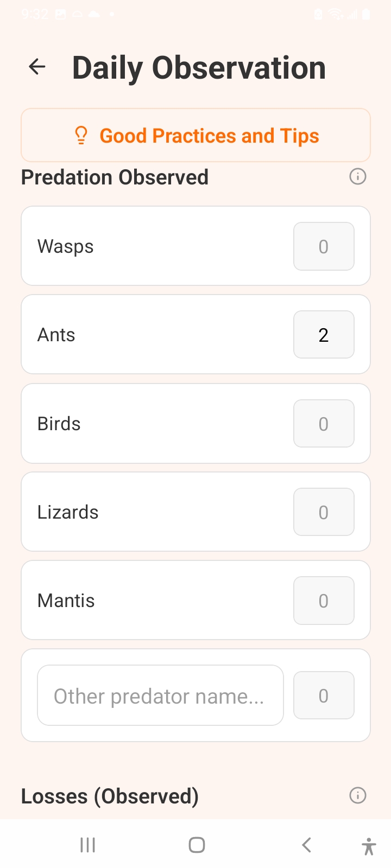Image resolution: width=391 pixels, height=868 pixels.
Task: Edit the Ants count field
Action: pos(324,335)
